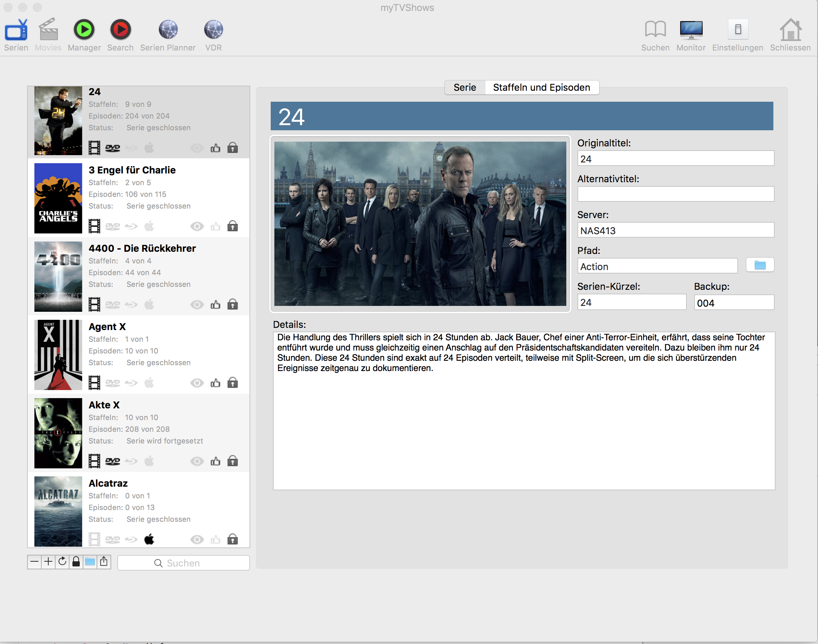Image resolution: width=818 pixels, height=644 pixels.
Task: Click the minus button to remove series
Action: point(34,562)
